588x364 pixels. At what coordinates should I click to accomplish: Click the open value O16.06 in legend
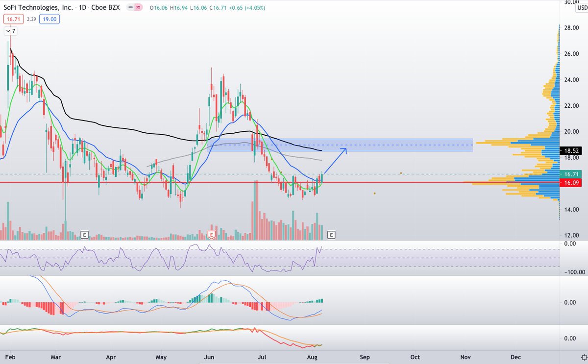(159, 8)
